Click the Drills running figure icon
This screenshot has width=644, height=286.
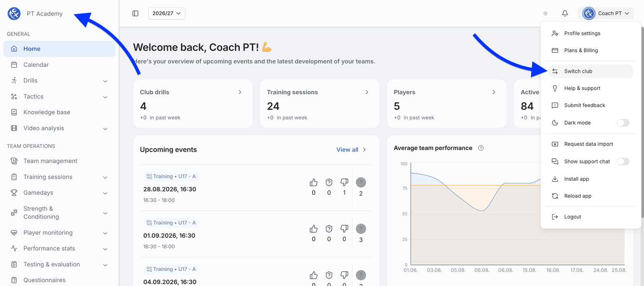click(14, 80)
